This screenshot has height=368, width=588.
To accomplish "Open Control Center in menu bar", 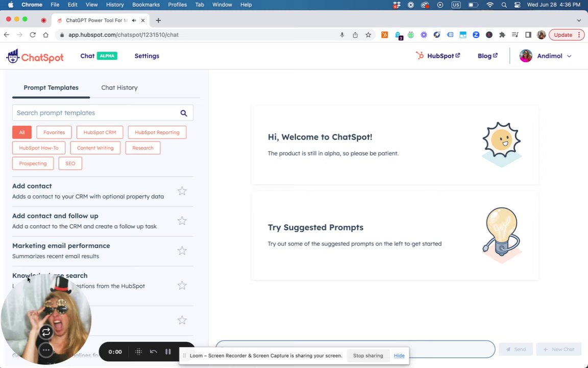I will coord(518,5).
